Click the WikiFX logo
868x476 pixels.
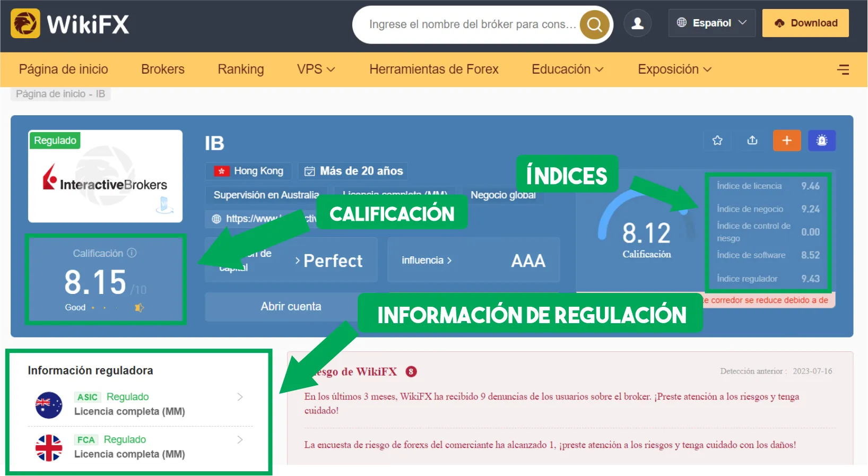click(70, 24)
